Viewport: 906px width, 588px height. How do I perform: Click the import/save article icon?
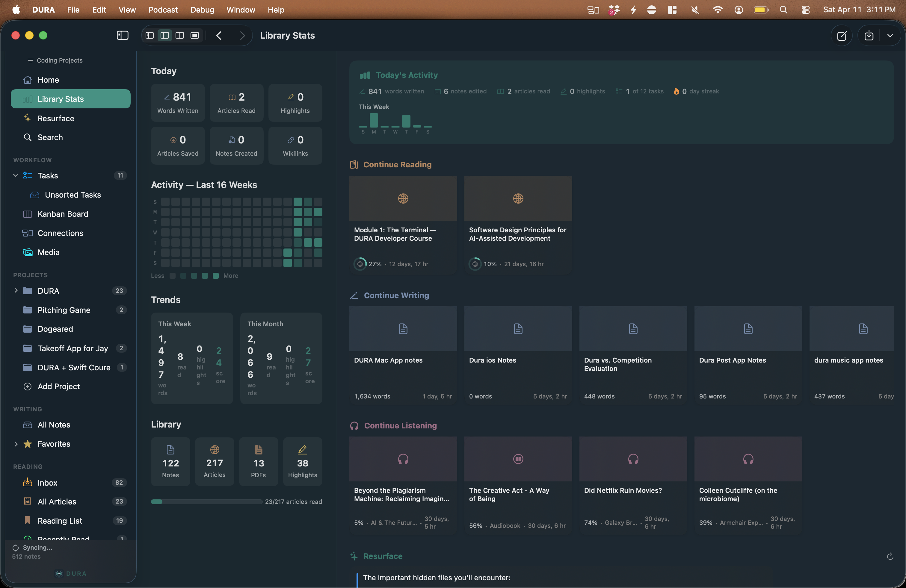[x=869, y=35]
